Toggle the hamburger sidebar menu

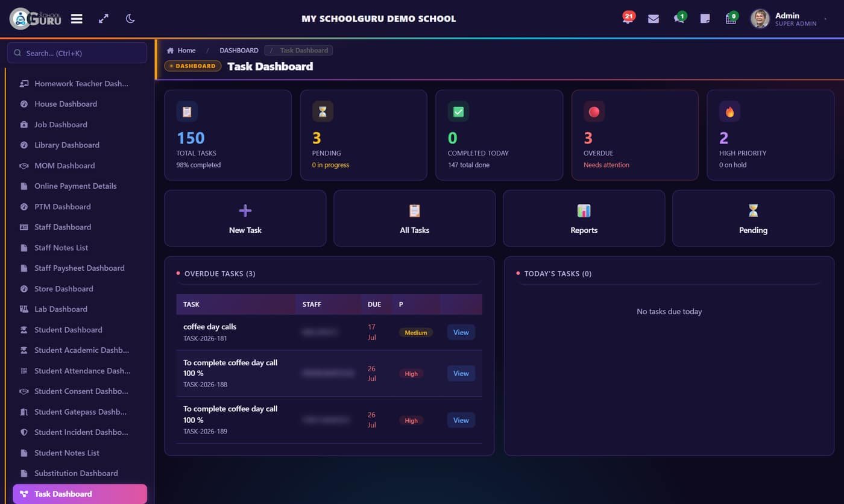click(77, 19)
